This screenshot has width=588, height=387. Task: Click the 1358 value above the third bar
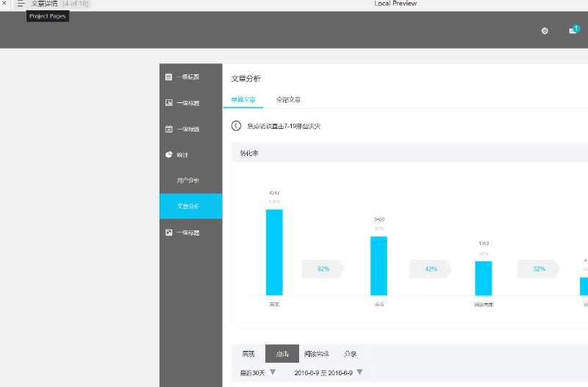484,244
